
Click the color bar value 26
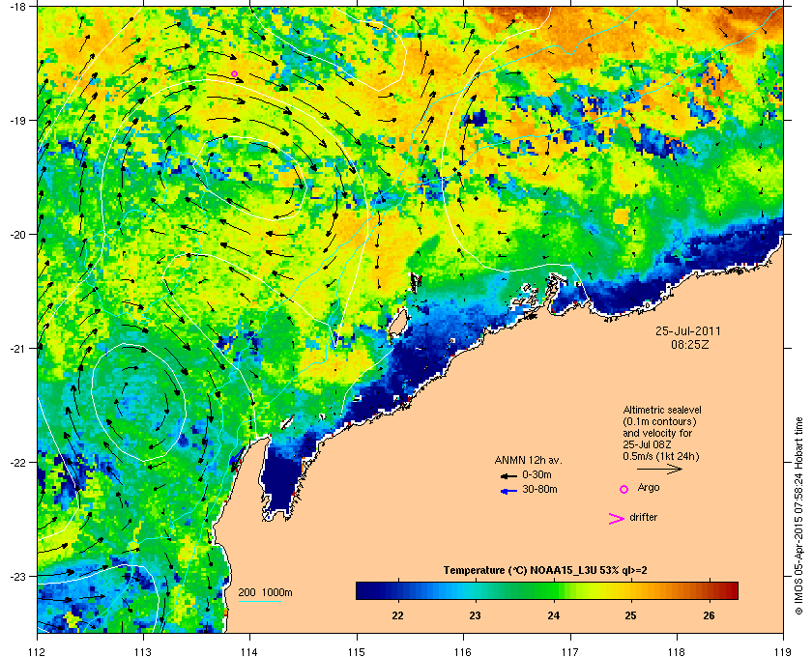click(x=709, y=615)
